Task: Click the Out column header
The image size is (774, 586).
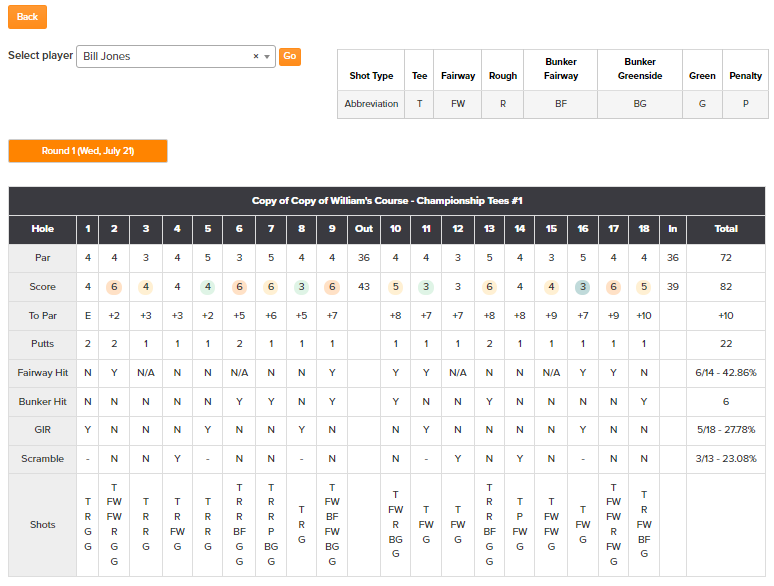Action: (364, 229)
